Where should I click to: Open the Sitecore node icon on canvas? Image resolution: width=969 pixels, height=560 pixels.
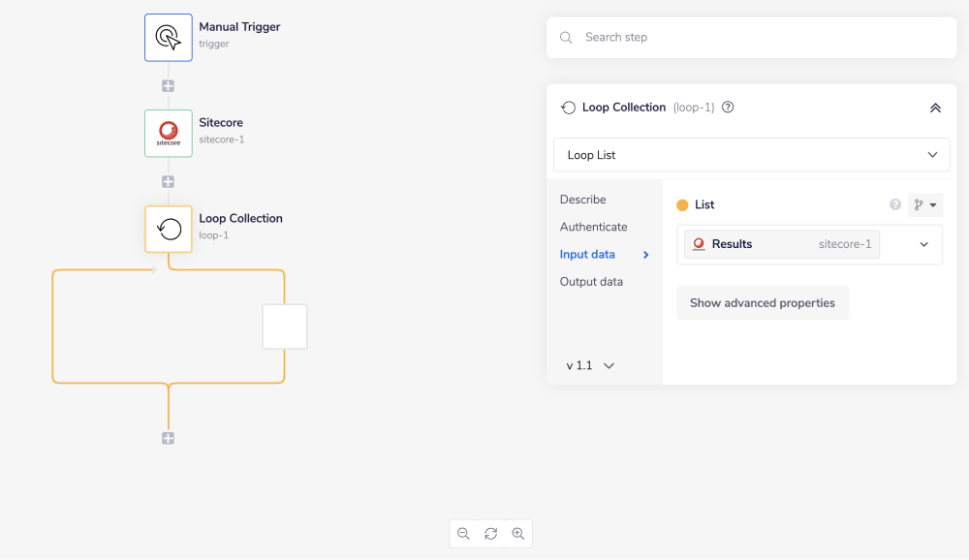(x=168, y=133)
